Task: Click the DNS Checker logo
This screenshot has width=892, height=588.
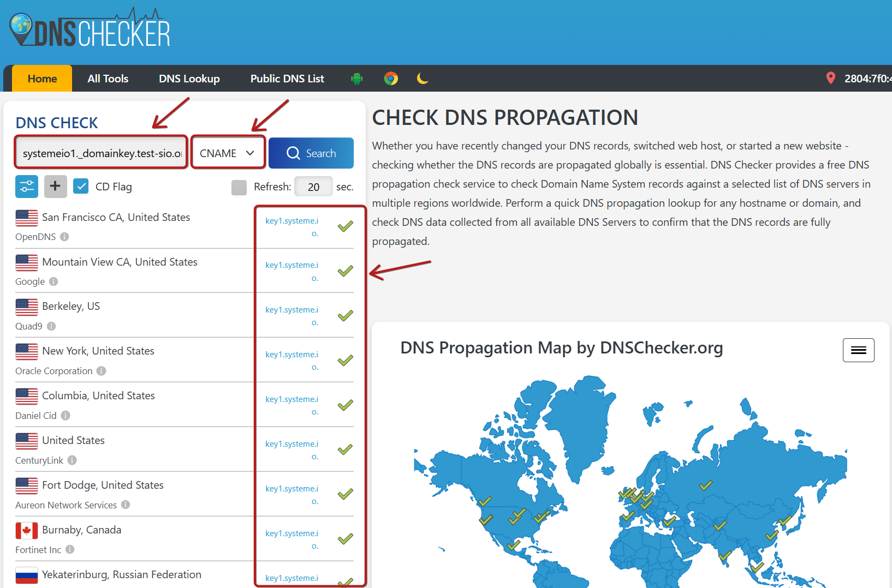Action: pos(90,28)
